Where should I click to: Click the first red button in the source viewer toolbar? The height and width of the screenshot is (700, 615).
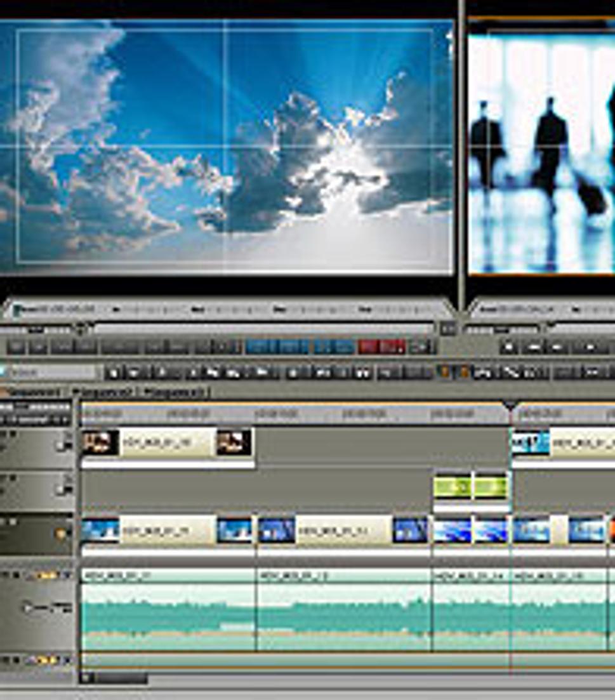[369, 347]
